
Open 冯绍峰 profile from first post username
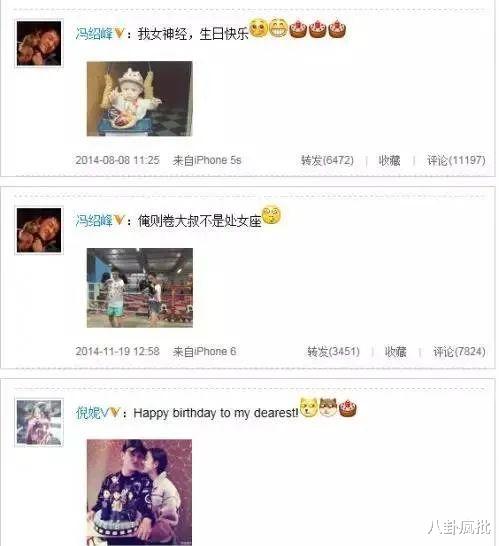[94, 34]
